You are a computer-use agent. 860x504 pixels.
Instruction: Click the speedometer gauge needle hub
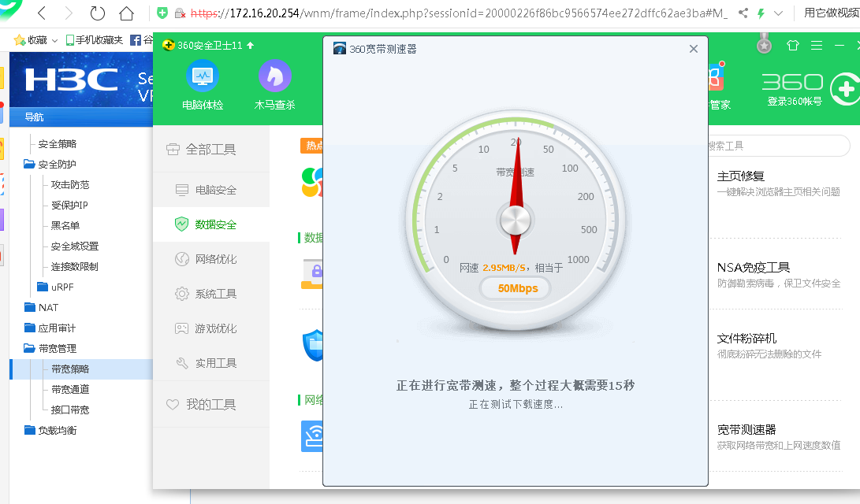[516, 220]
